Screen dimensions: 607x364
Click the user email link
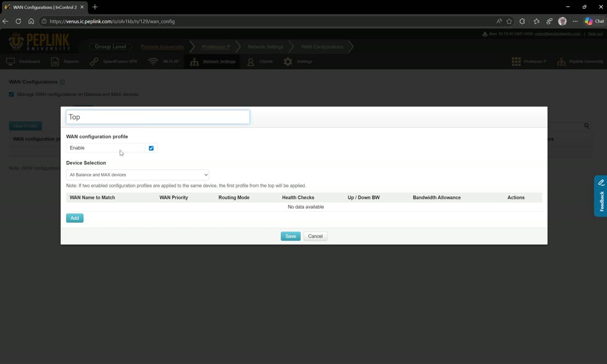coord(557,34)
